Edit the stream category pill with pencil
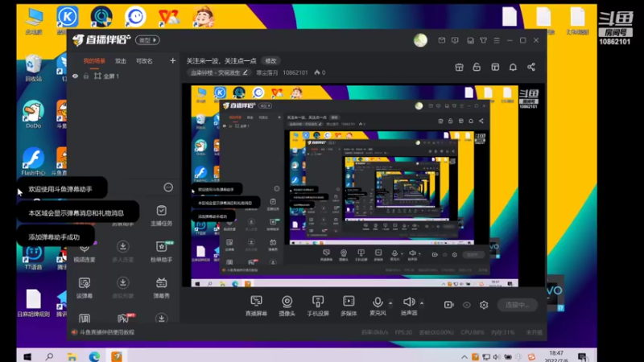The height and width of the screenshot is (362, 644). coord(219,72)
